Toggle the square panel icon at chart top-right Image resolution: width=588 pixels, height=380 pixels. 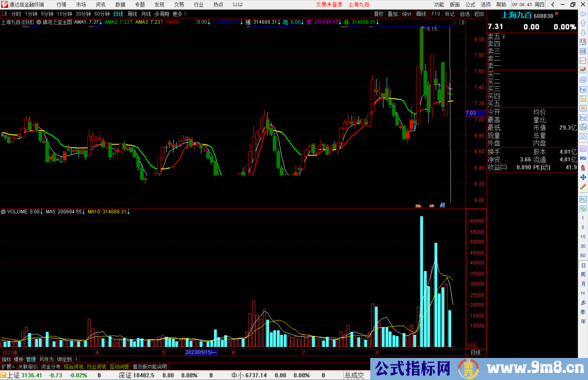pyautogui.click(x=462, y=22)
